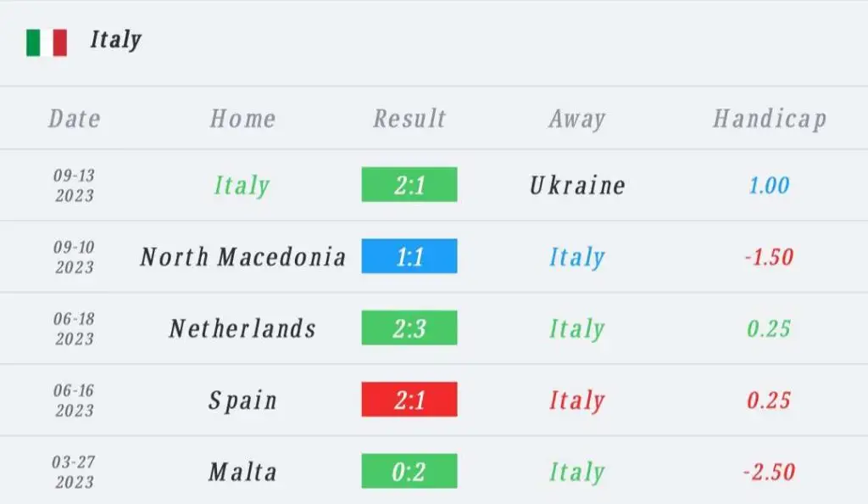Click the 1.00 handicap value

pyautogui.click(x=769, y=186)
